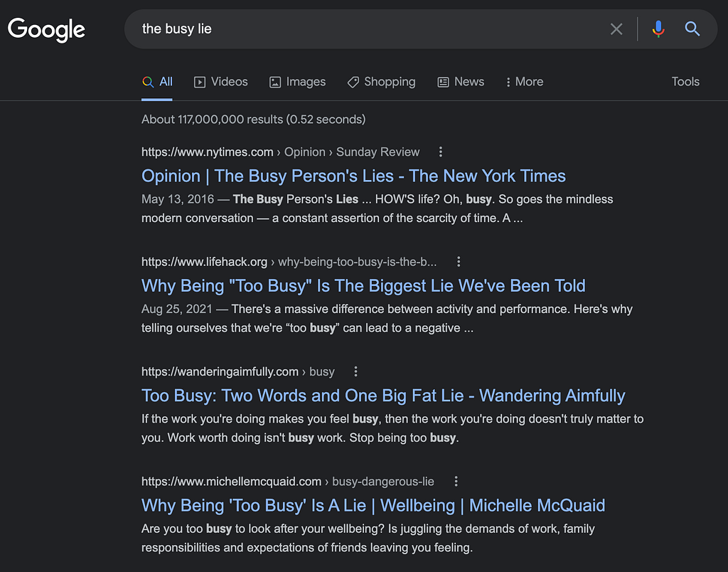The width and height of the screenshot is (728, 572).
Task: Open the three-dot menu for the lifehack.org result
Action: pos(459,262)
